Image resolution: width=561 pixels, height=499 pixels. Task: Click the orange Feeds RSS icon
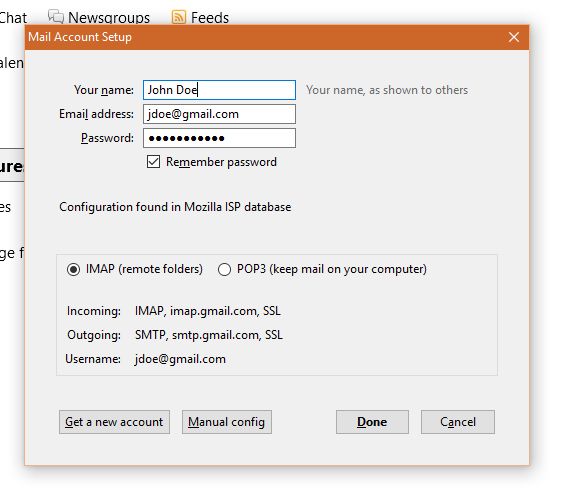179,17
